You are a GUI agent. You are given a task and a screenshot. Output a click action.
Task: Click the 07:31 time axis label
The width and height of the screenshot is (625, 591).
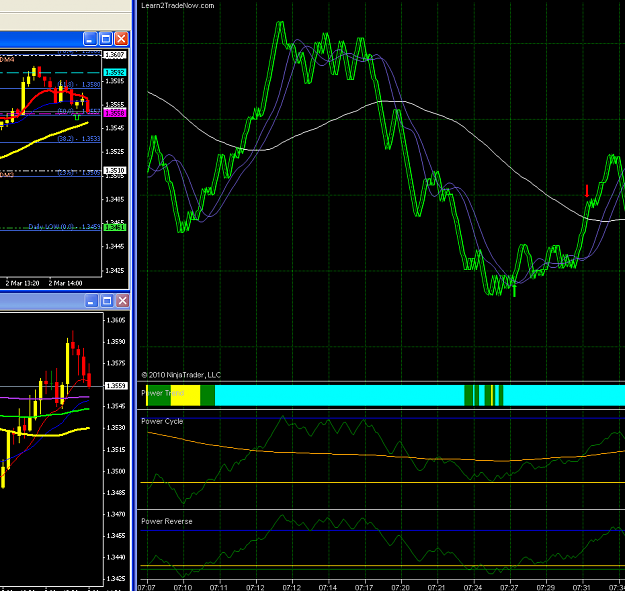click(582, 587)
